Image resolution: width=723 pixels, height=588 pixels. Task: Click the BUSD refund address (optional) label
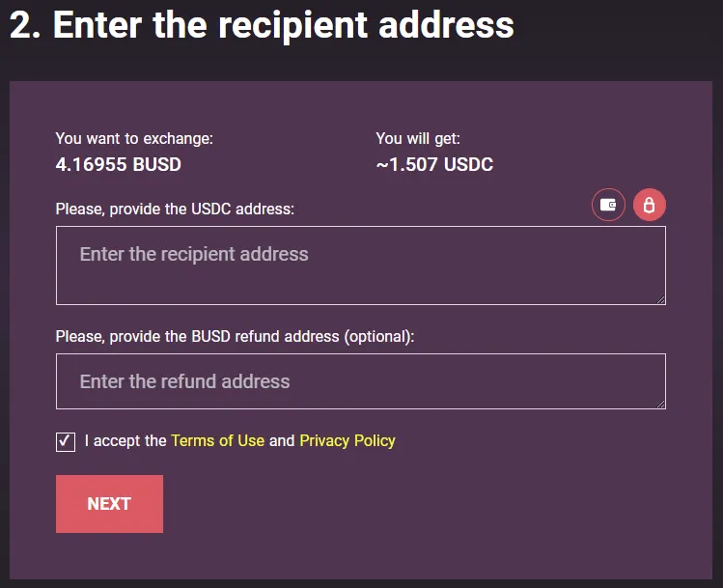[235, 336]
